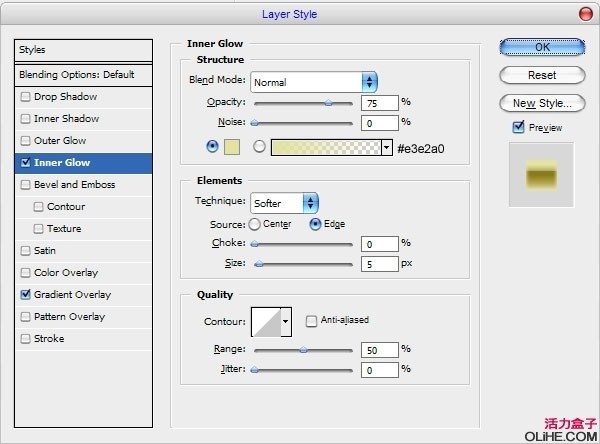
Task: Select the solid color radio button
Action: pyautogui.click(x=211, y=146)
